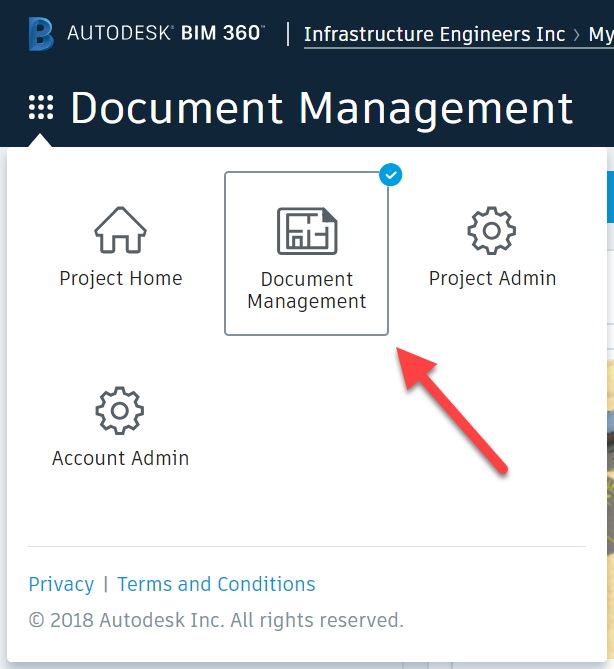Image resolution: width=614 pixels, height=669 pixels.
Task: Click the Autodesk BIM 360 logo
Action: 41,34
